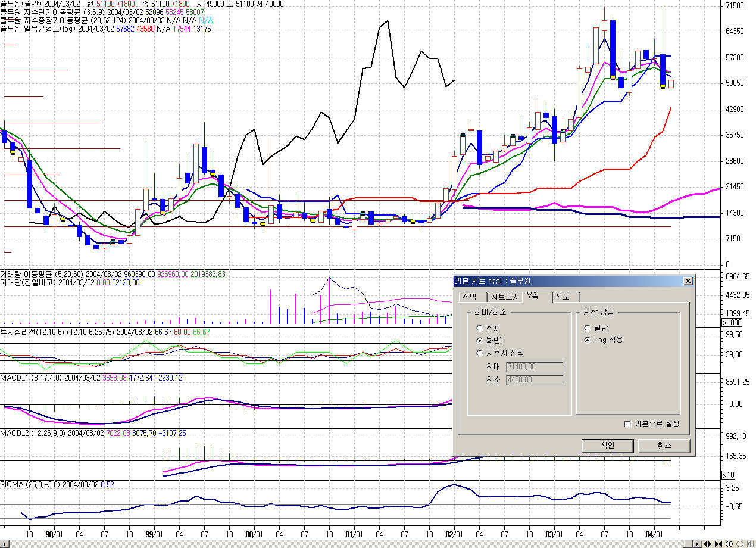The image size is (756, 548).
Task: Select the Log 적용 radio button
Action: click(x=588, y=340)
